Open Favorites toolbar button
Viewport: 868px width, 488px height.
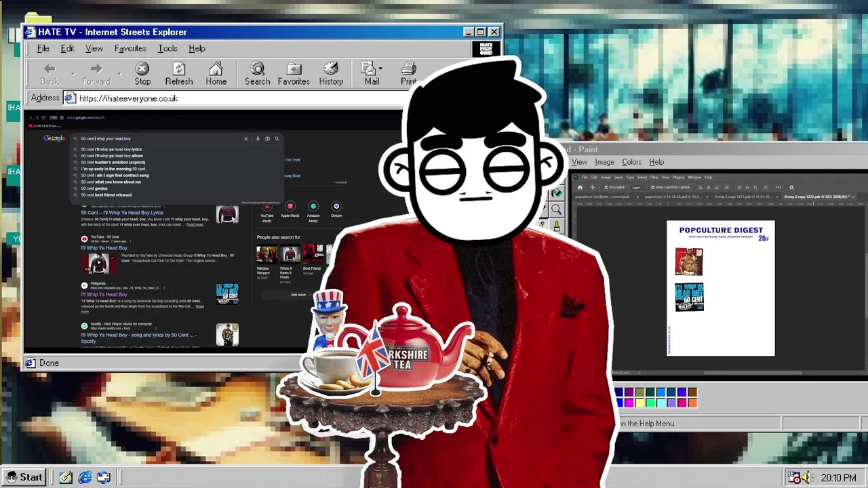(x=294, y=74)
